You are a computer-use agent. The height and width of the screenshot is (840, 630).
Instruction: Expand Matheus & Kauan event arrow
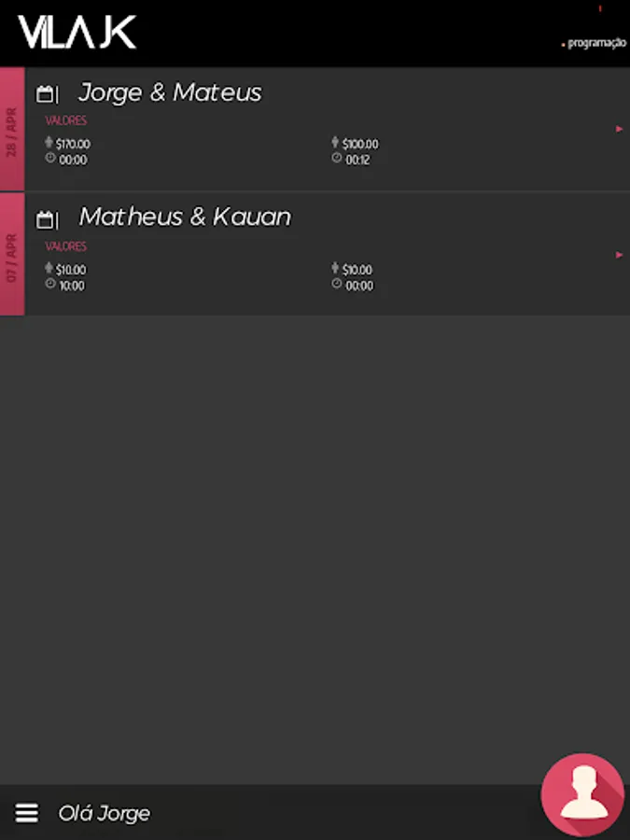point(620,255)
